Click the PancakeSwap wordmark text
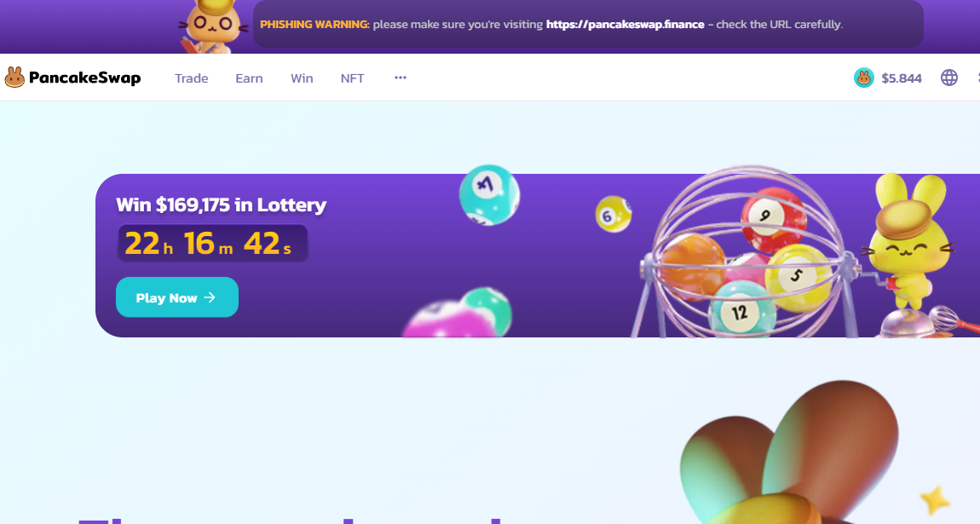The width and height of the screenshot is (980, 524). click(84, 78)
